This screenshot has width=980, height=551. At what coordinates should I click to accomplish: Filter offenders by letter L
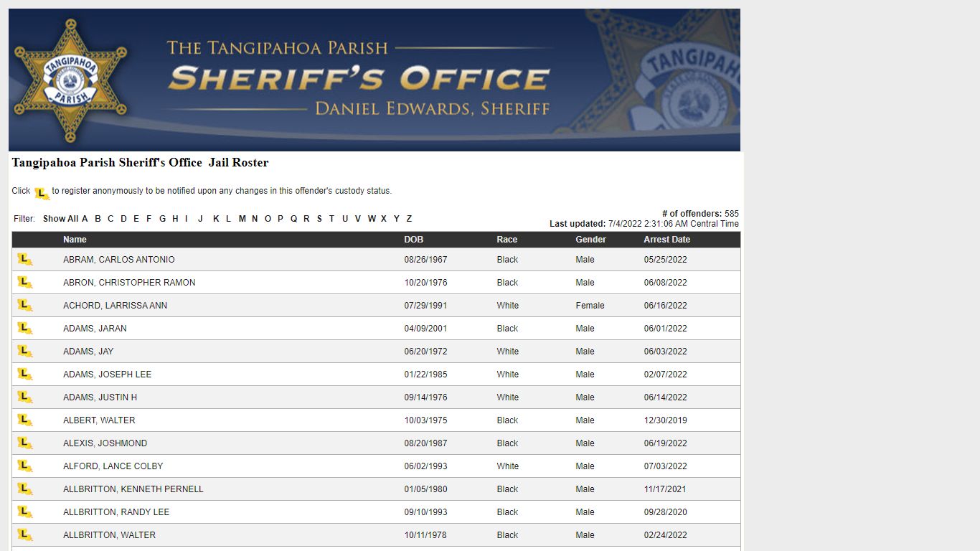[x=228, y=219]
